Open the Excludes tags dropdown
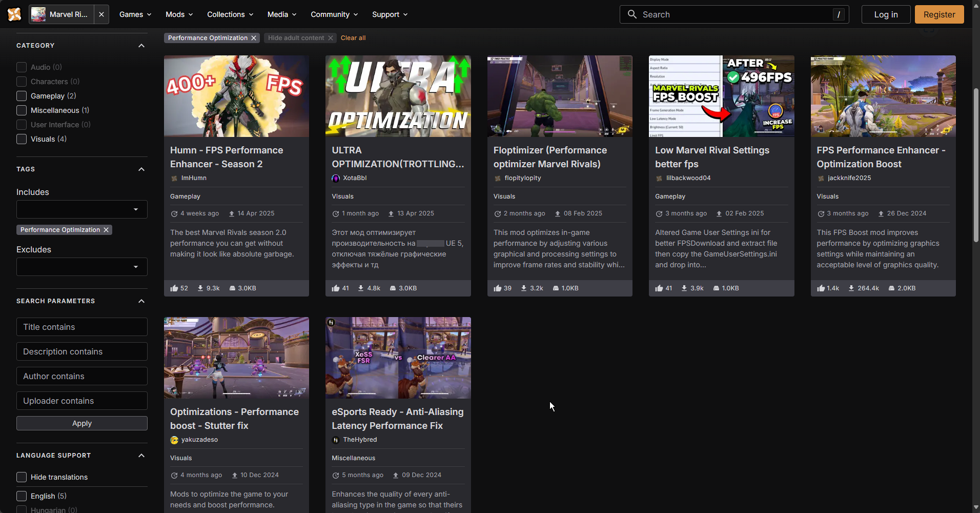Screen dimensions: 980x513 click(82, 267)
